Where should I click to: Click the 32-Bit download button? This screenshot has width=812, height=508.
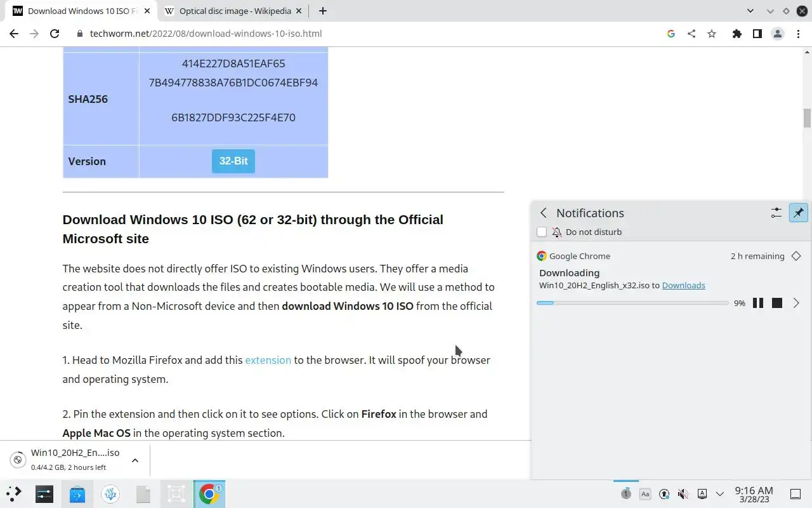point(233,161)
